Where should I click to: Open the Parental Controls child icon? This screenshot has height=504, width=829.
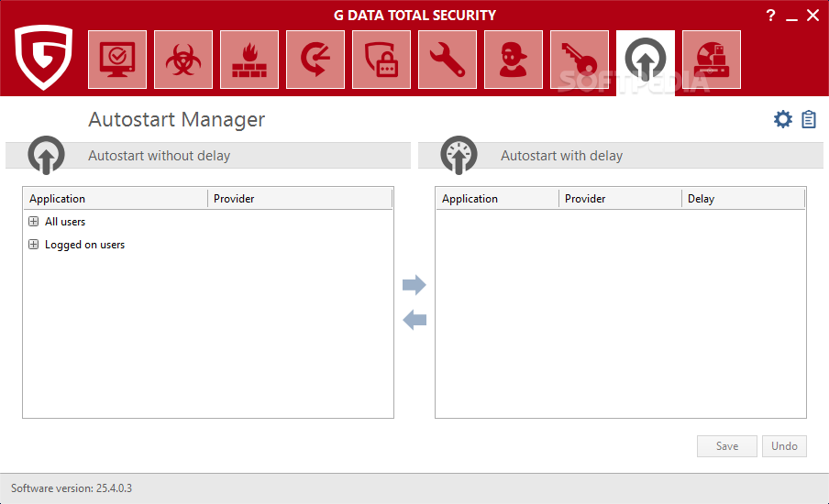tap(514, 60)
